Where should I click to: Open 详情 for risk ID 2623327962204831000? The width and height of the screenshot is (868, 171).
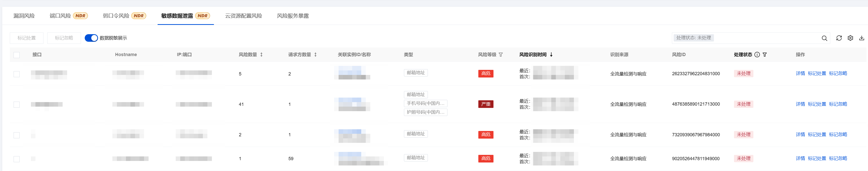[800, 73]
